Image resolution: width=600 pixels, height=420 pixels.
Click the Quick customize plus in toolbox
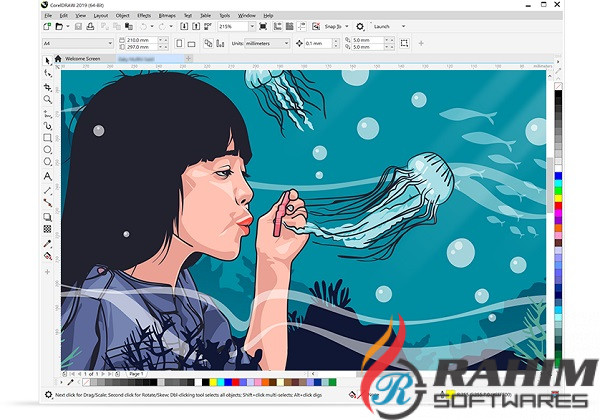pos(47,272)
